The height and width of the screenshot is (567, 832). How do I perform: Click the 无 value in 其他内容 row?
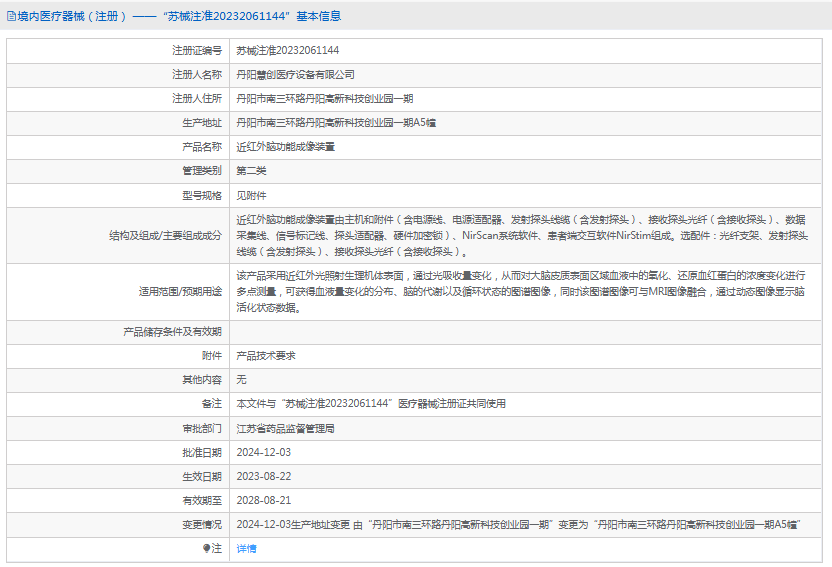pyautogui.click(x=241, y=380)
